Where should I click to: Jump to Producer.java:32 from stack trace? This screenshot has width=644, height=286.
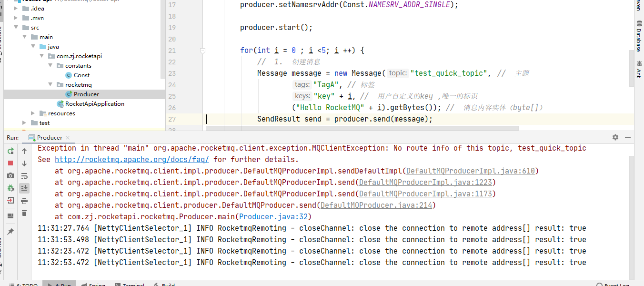click(273, 217)
